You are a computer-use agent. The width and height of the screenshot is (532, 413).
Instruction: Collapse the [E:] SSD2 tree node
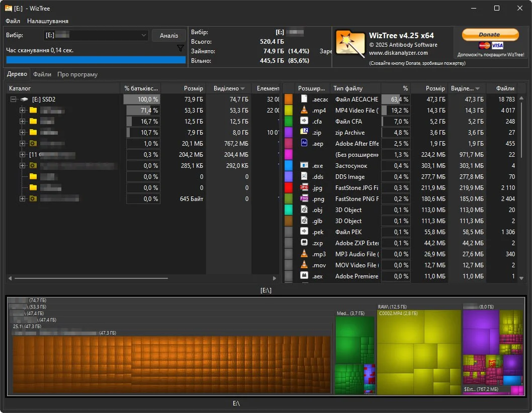(x=13, y=99)
